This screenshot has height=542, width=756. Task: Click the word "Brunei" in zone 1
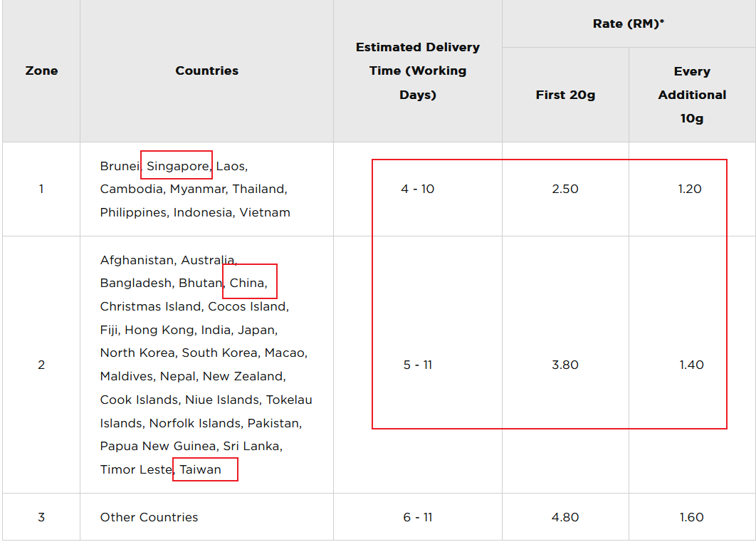120,166
